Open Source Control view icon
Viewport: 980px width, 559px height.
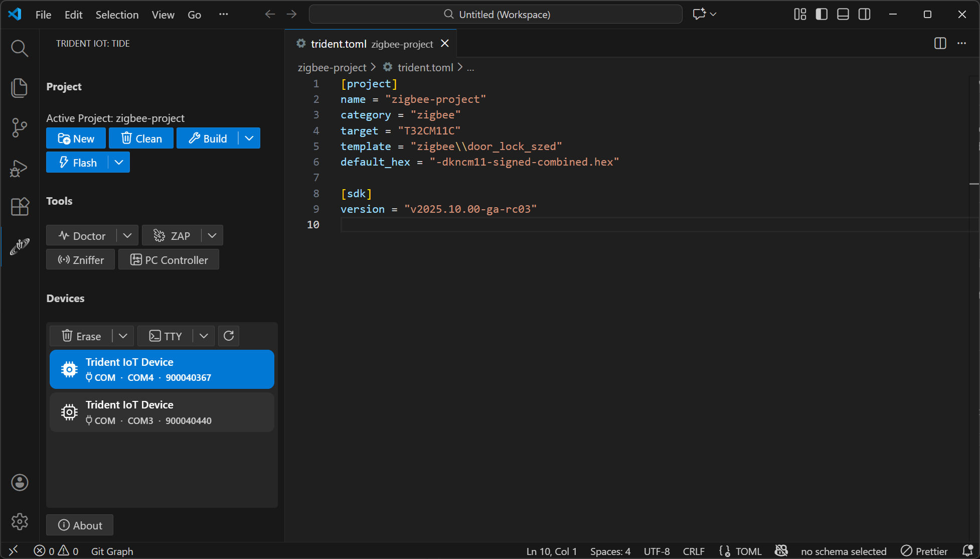pyautogui.click(x=20, y=127)
